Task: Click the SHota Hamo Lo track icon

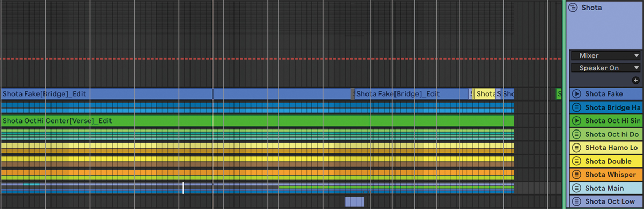Action: click(x=576, y=148)
